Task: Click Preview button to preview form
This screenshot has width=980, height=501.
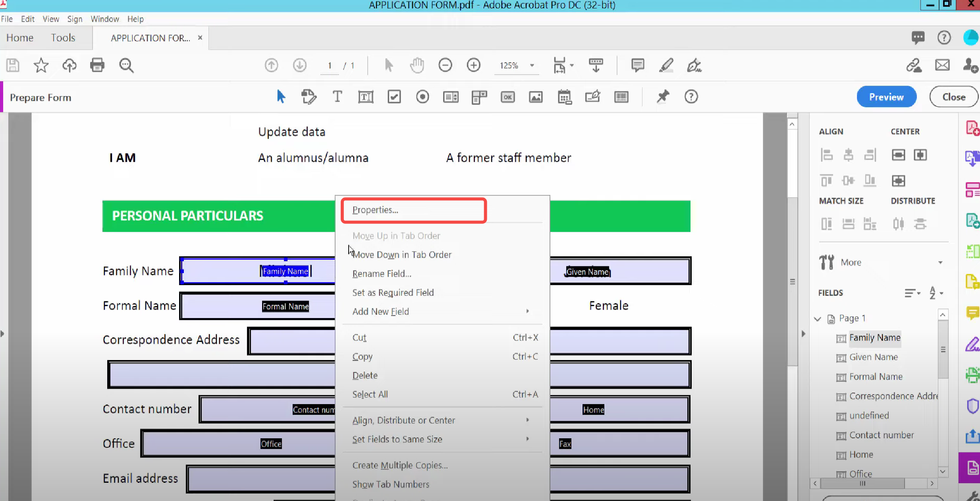Action: pos(887,96)
